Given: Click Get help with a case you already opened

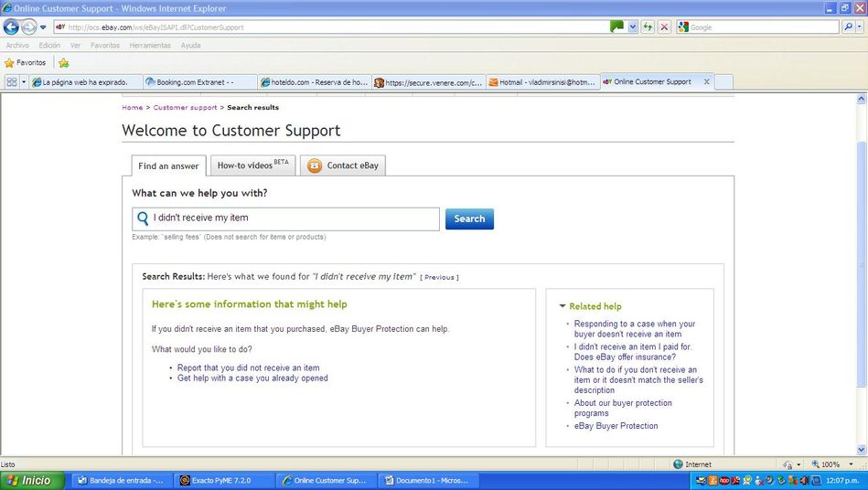Looking at the screenshot, I should [252, 378].
